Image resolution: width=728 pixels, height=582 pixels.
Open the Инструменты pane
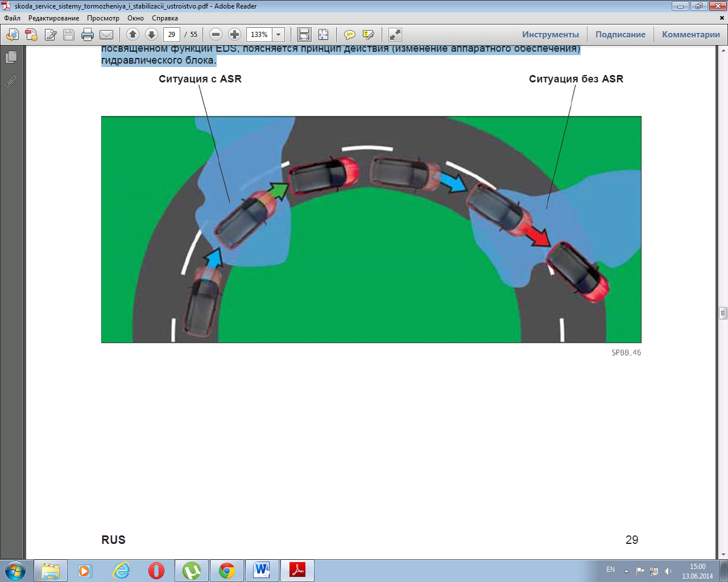pyautogui.click(x=551, y=35)
